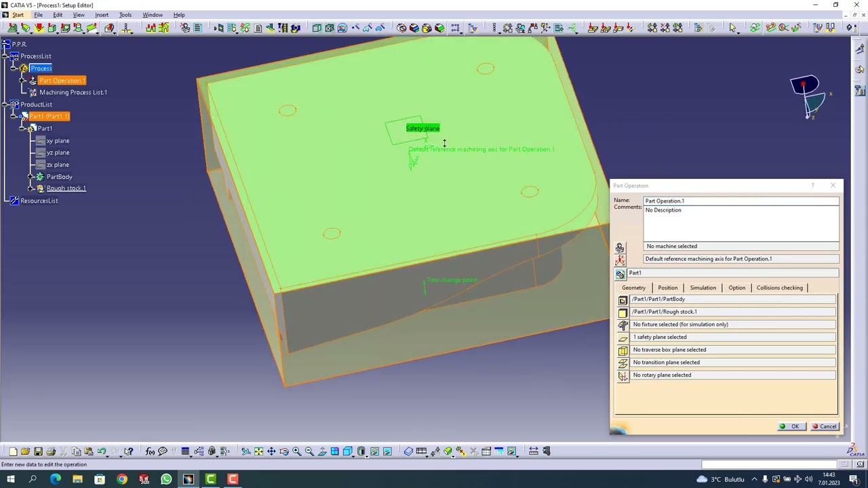Open the Formula f(x) tool
The height and width of the screenshot is (488, 868).
coord(150,451)
